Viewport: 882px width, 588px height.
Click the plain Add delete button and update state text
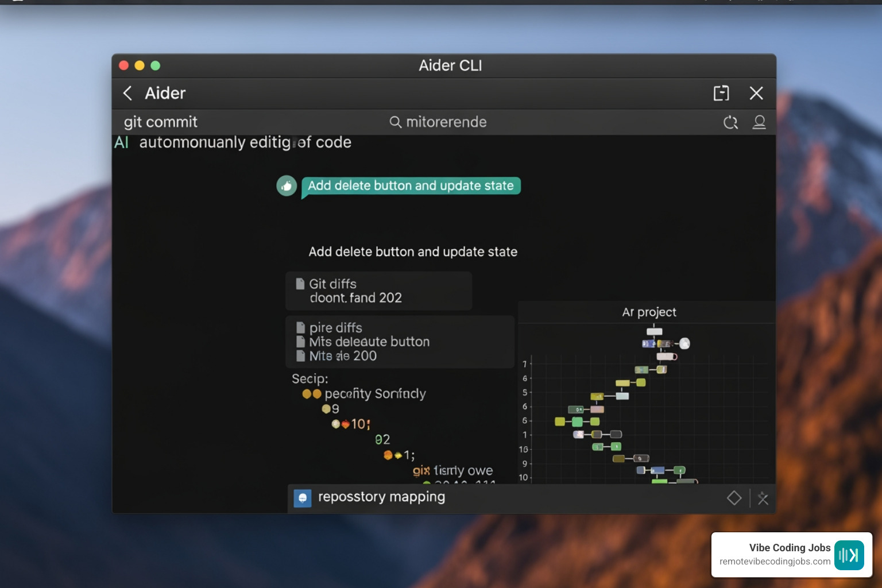click(413, 252)
